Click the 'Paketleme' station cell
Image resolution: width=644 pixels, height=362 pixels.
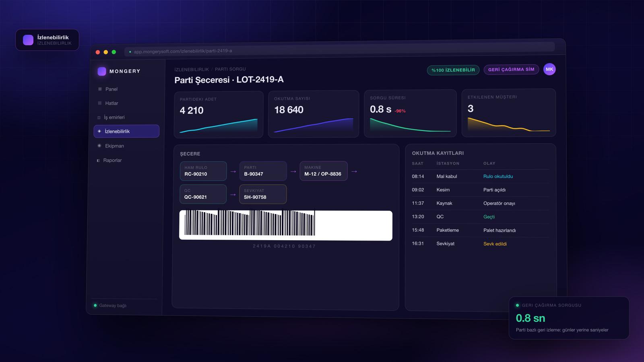click(448, 230)
